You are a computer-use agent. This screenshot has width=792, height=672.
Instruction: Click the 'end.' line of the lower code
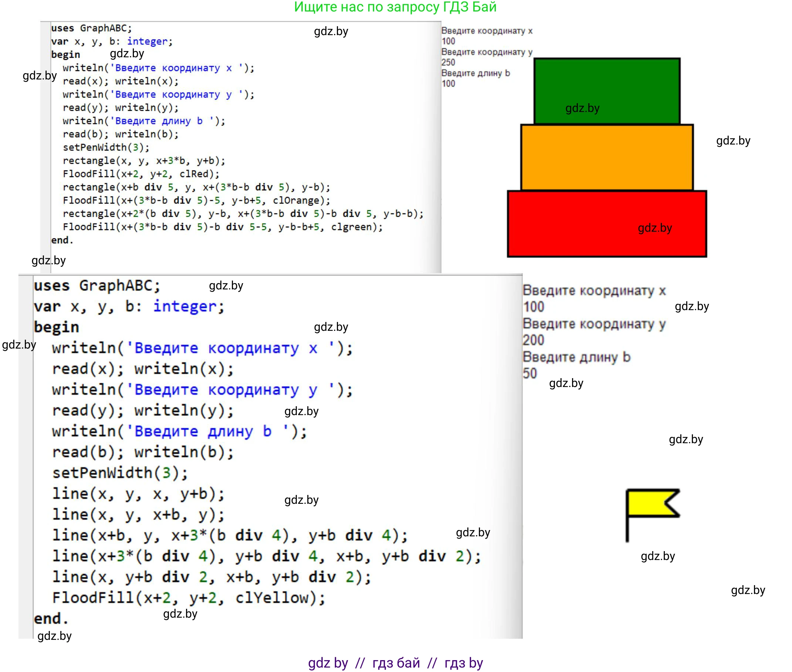coord(51,619)
